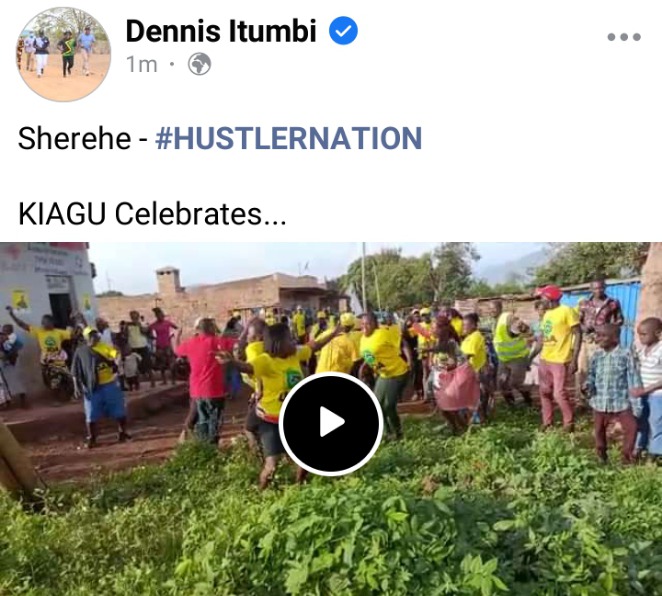Viewport: 662px width, 596px height.
Task: Open Dennis Itumbi's round profile picture
Action: (x=64, y=54)
